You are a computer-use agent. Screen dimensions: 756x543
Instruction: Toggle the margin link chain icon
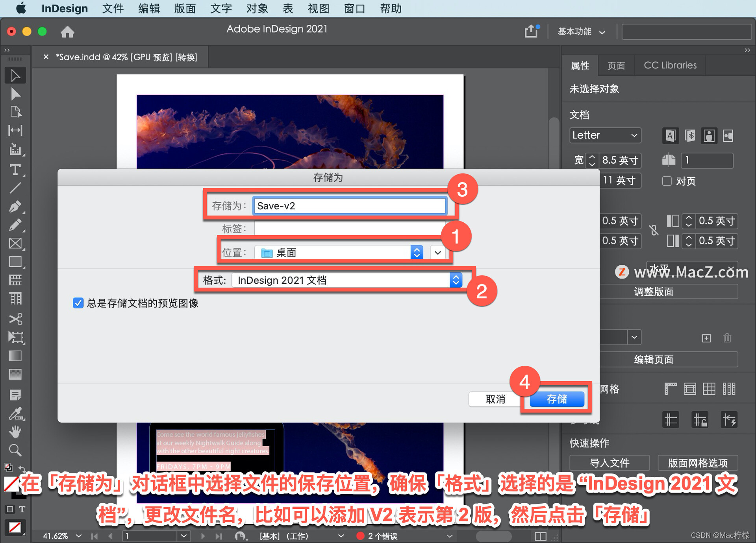point(654,231)
